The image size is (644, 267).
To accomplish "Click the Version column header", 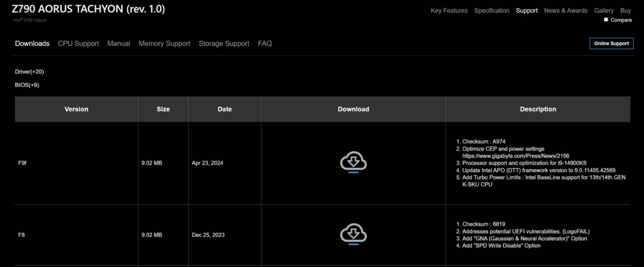I will click(x=77, y=109).
